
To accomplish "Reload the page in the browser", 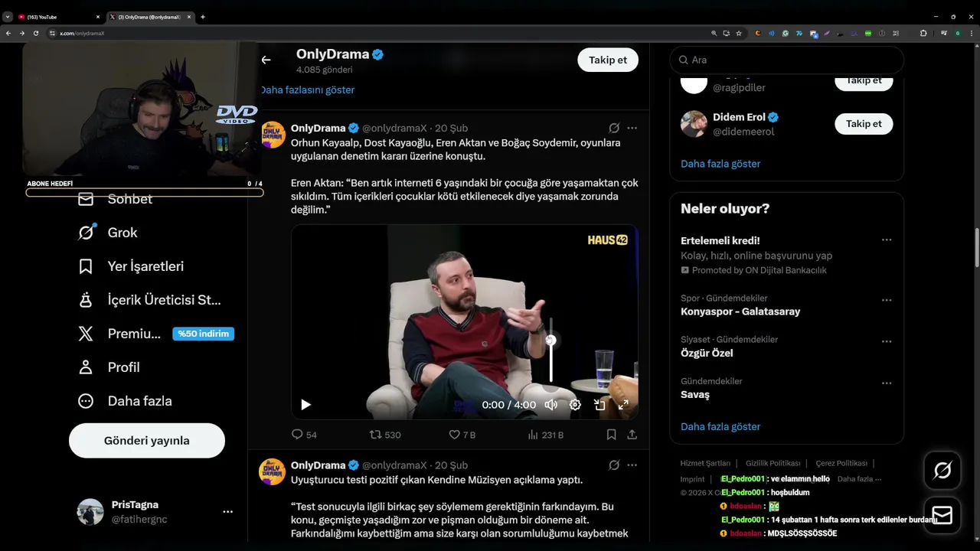I will pyautogui.click(x=35, y=33).
